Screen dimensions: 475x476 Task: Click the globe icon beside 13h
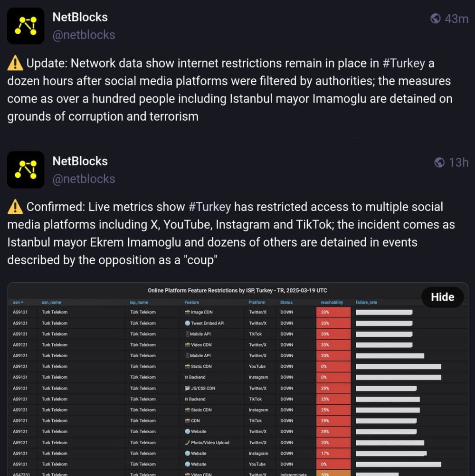pyautogui.click(x=439, y=162)
